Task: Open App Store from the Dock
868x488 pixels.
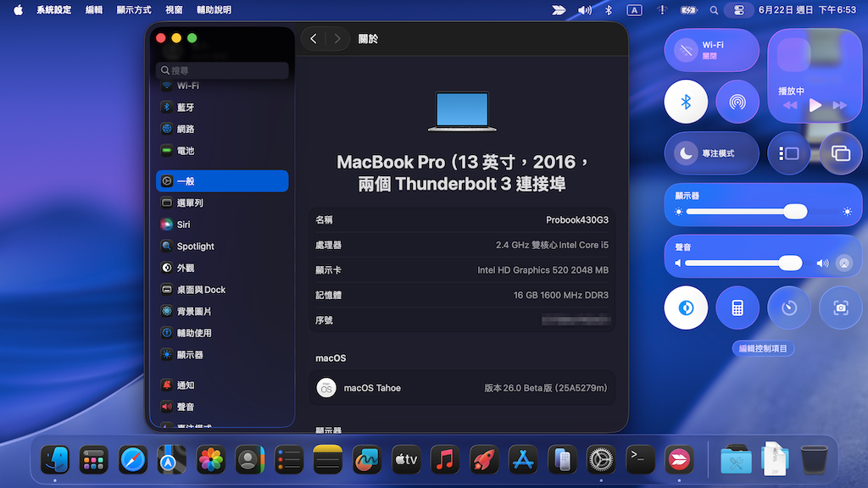Action: click(x=523, y=460)
